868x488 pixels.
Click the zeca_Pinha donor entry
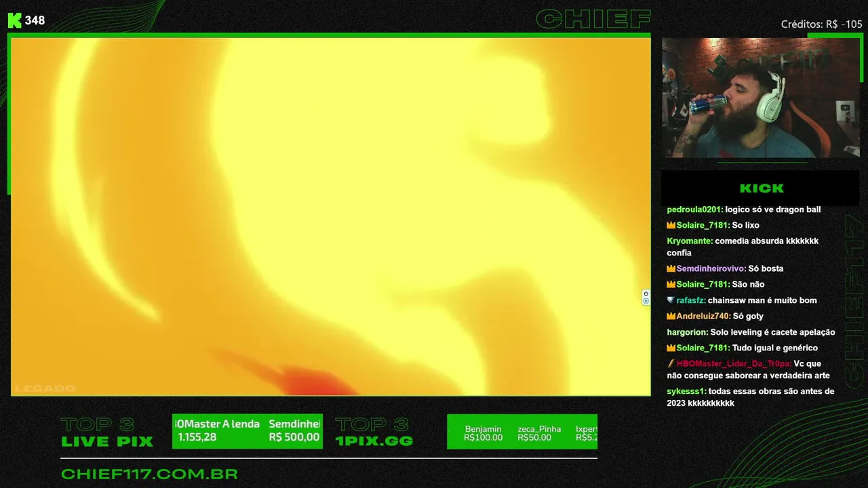coord(539,428)
